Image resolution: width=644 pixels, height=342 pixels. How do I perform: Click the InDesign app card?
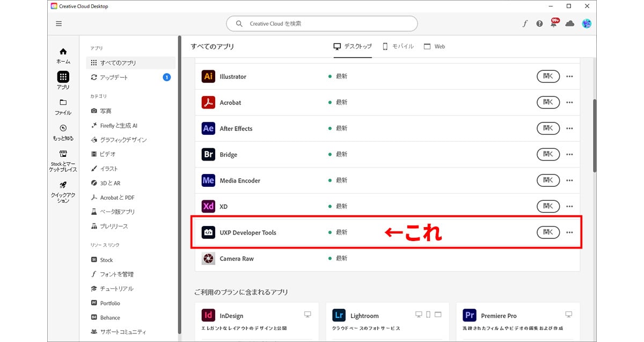[257, 322]
